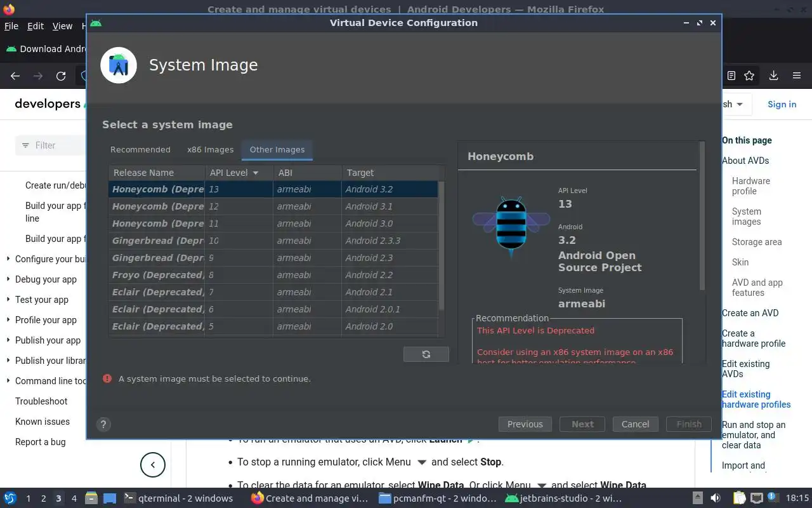The height and width of the screenshot is (508, 812).
Task: Collapse docs sidebar with round arrow button
Action: pyautogui.click(x=153, y=465)
